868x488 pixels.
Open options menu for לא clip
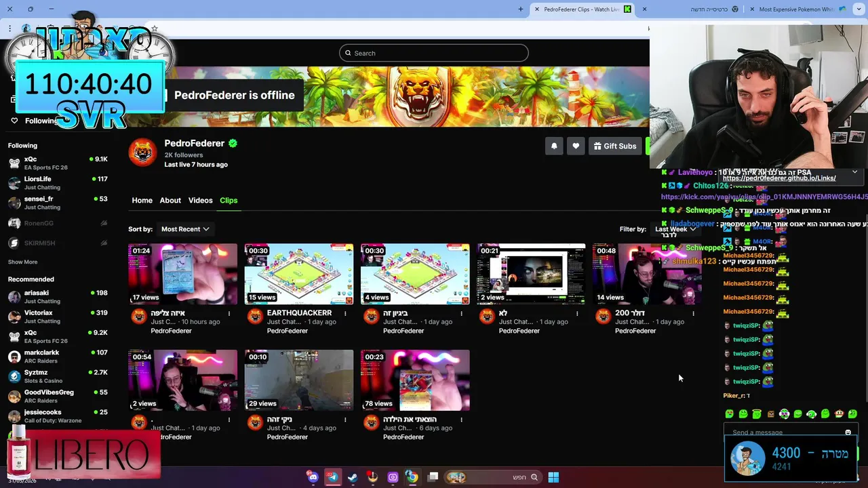point(577,314)
